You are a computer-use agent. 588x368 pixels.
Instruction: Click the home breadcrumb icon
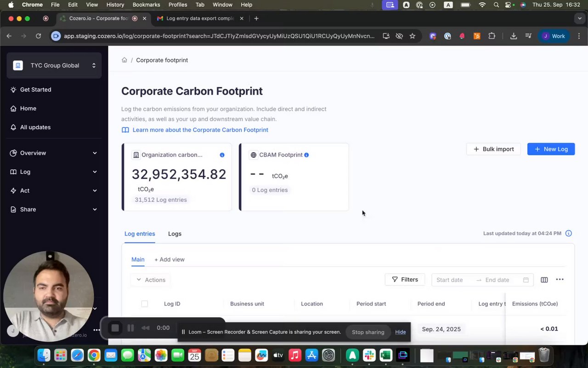124,60
